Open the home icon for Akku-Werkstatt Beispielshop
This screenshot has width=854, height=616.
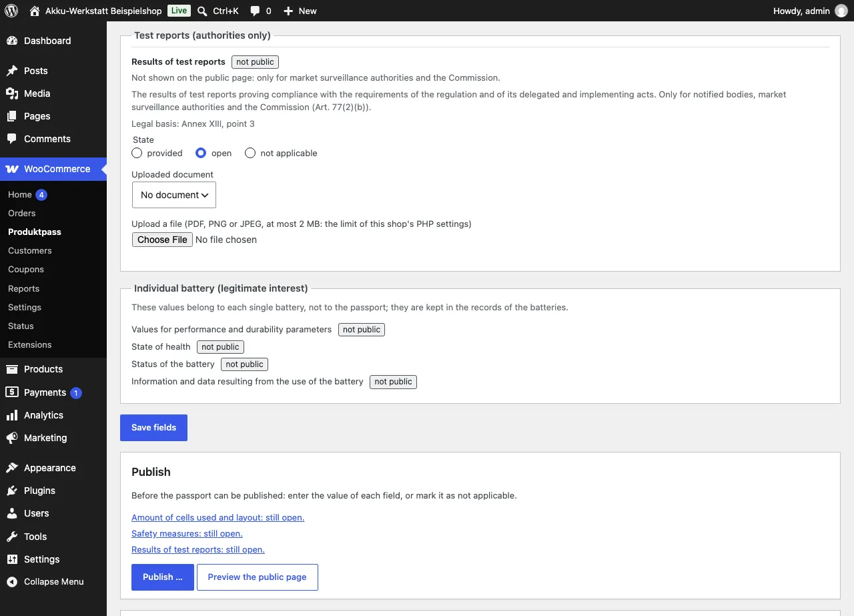click(35, 11)
